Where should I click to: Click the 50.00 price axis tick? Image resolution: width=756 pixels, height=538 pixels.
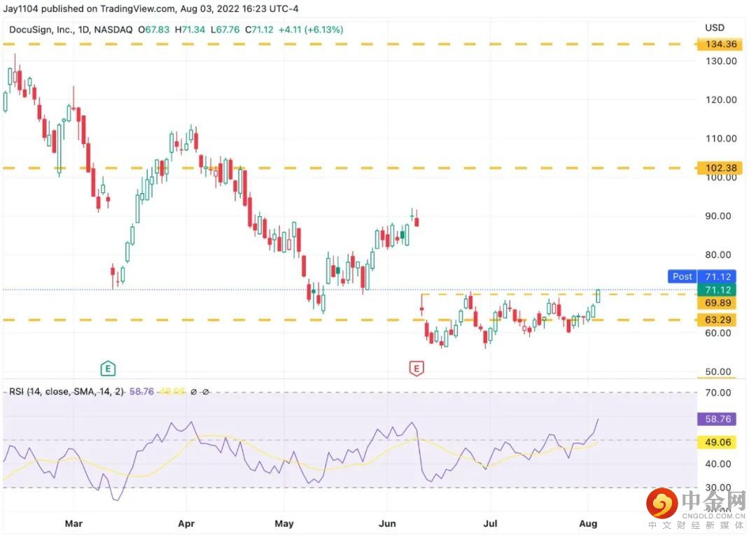tap(718, 371)
